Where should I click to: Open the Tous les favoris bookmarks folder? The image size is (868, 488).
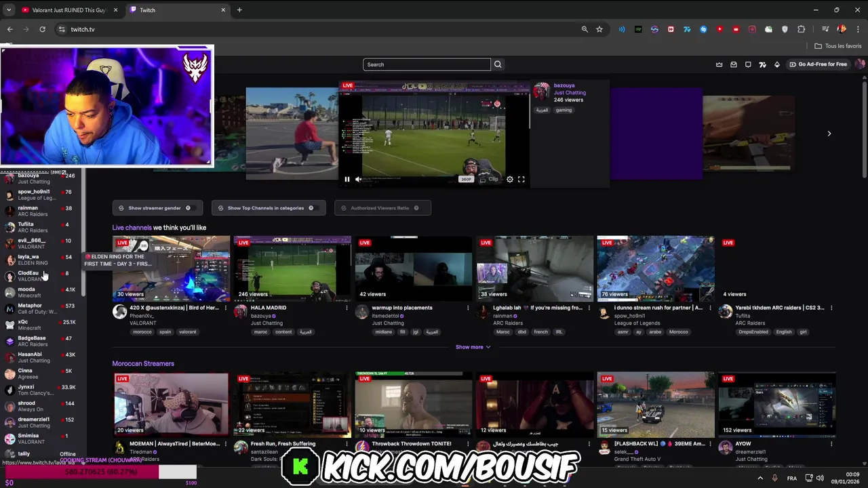click(838, 46)
